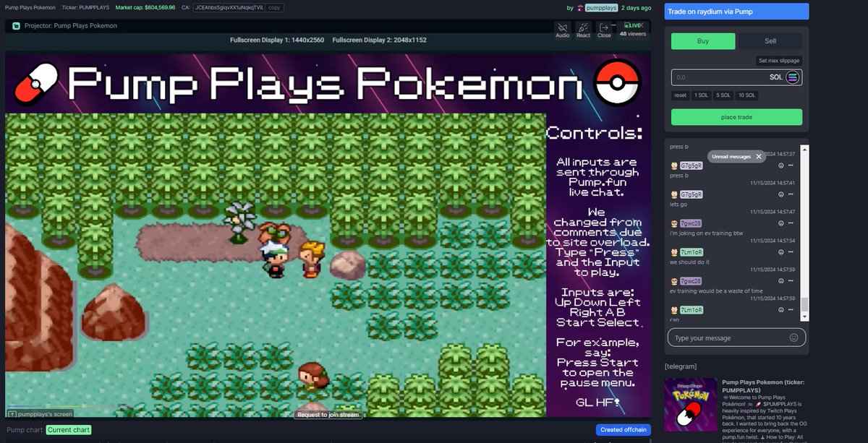The width and height of the screenshot is (868, 443).
Task: Copy the contract address
Action: point(274,7)
